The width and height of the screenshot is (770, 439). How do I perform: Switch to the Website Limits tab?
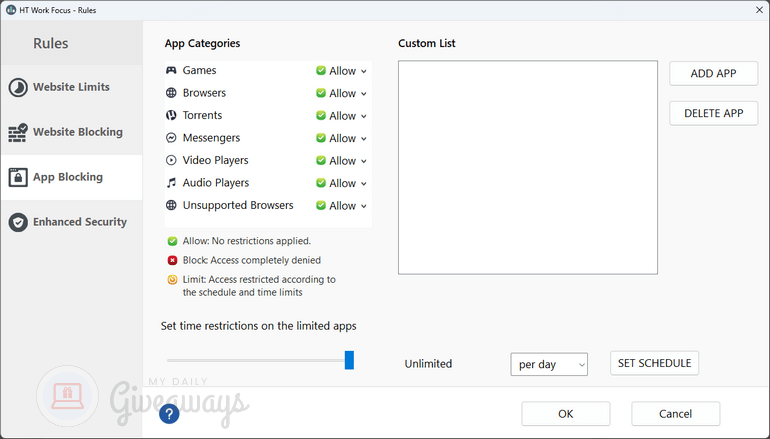pos(71,87)
